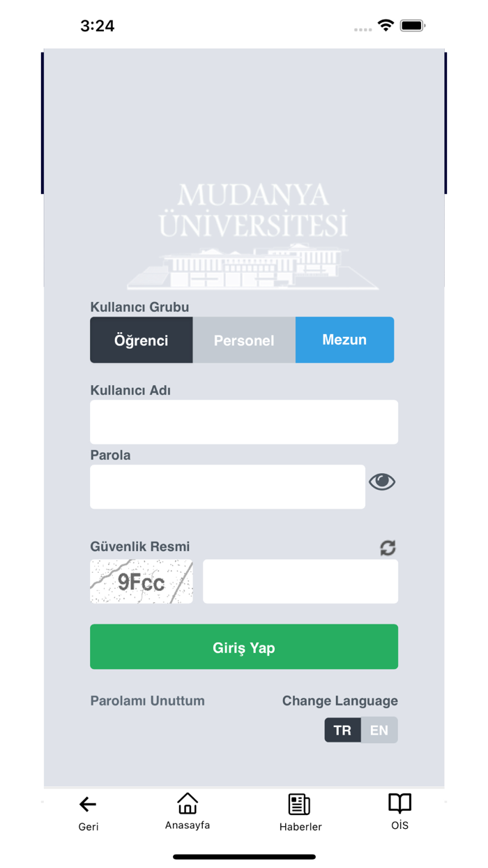Screen dimensions: 488x868
Task: Reveal the password with the eye icon
Action: coord(382,481)
